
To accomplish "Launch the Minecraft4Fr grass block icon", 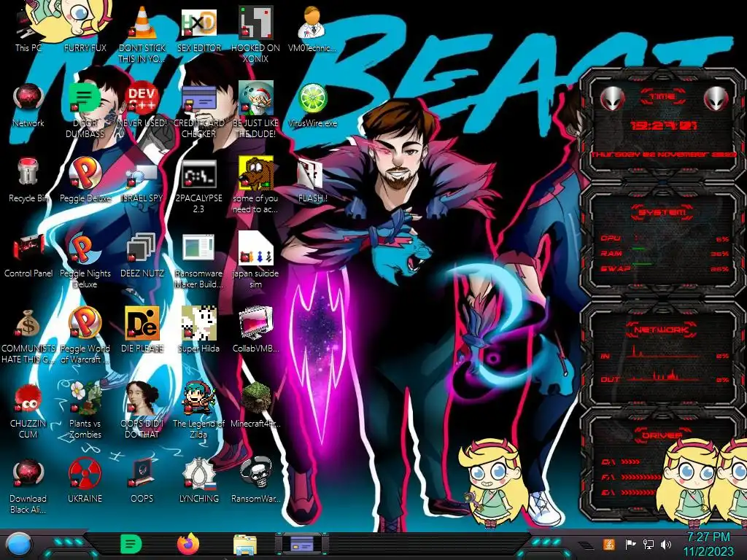I will point(255,397).
